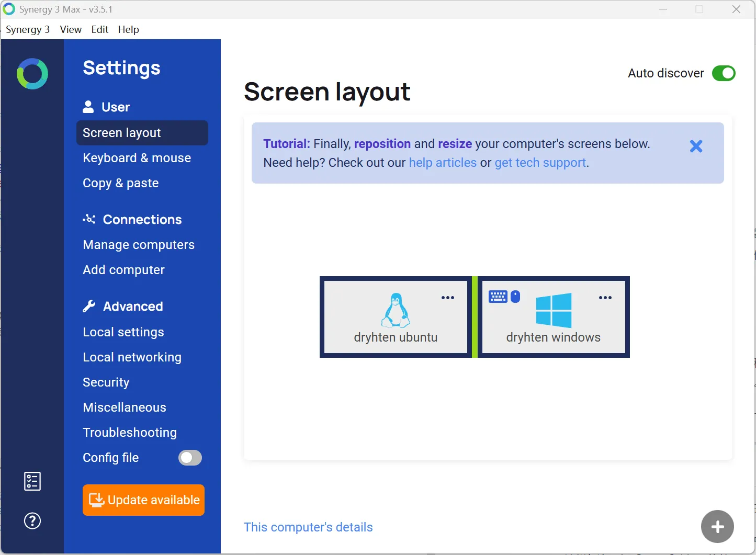The image size is (756, 555).
Task: Open the Edit menu in the menu bar
Action: [x=99, y=30]
